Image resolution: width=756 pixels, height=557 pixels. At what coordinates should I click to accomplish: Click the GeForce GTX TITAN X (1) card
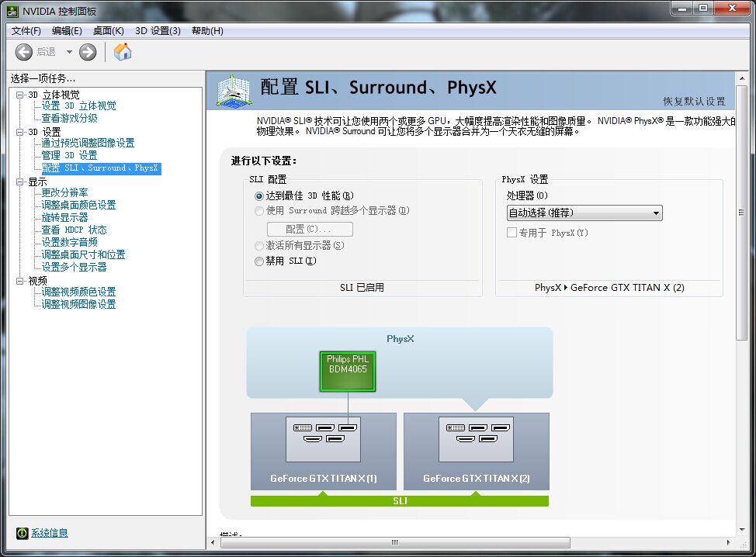tap(324, 451)
